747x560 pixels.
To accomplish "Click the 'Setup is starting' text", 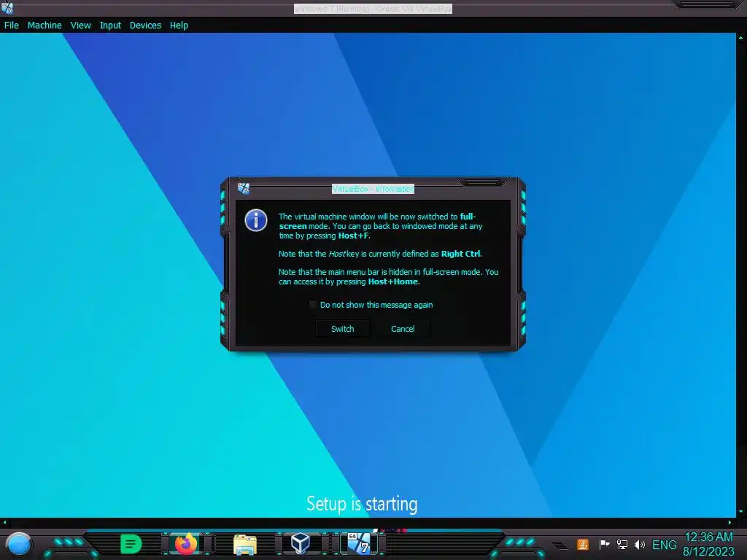I will click(362, 504).
